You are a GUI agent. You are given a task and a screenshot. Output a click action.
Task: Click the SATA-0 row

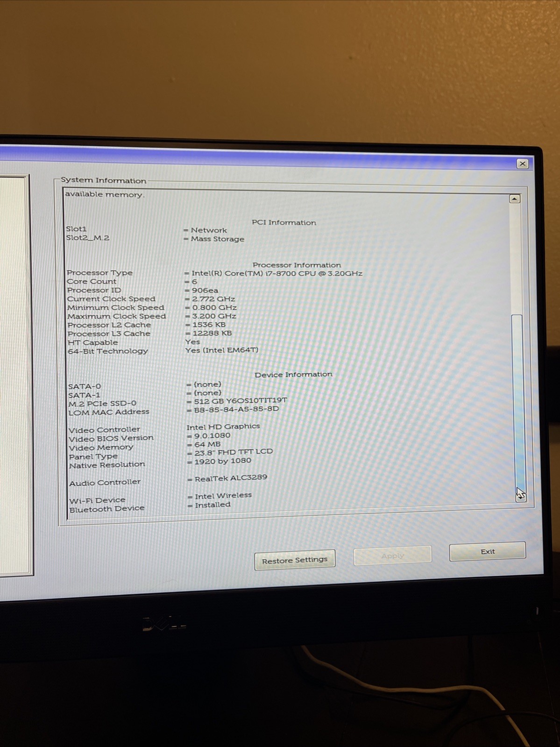click(145, 385)
